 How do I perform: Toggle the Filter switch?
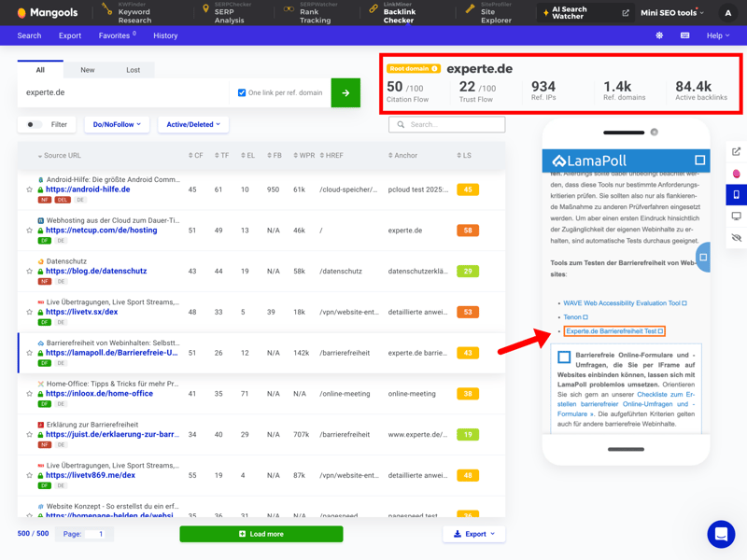coord(34,124)
